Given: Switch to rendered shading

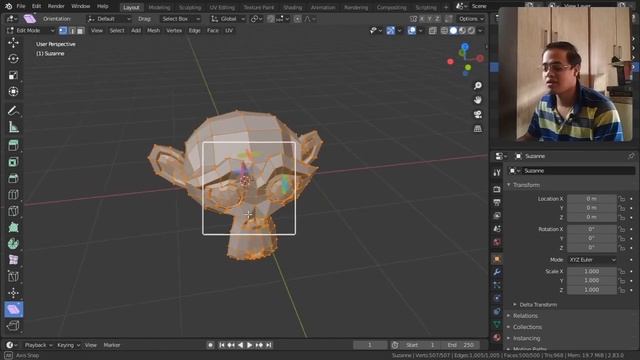Looking at the screenshot, I should 471,31.
